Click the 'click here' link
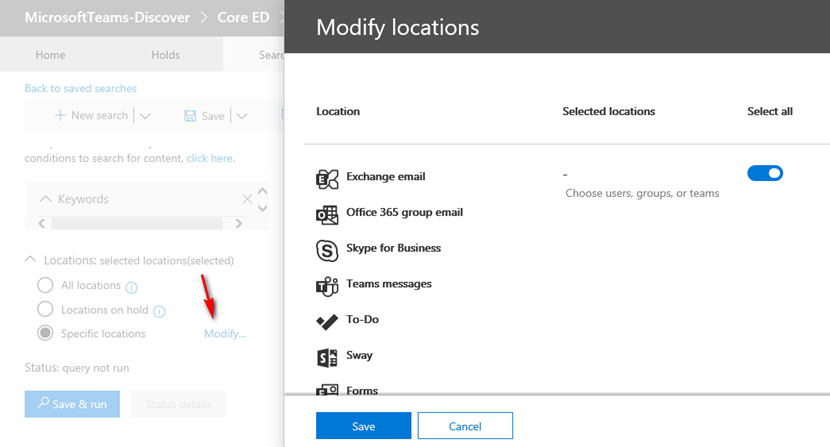Image resolution: width=830 pixels, height=447 pixels. 210,158
